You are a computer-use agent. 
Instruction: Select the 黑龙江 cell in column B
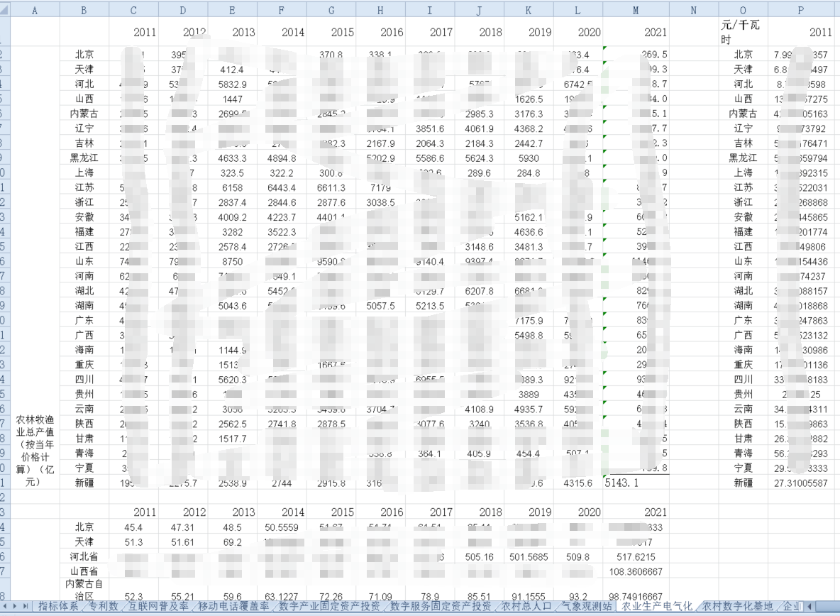(x=84, y=158)
